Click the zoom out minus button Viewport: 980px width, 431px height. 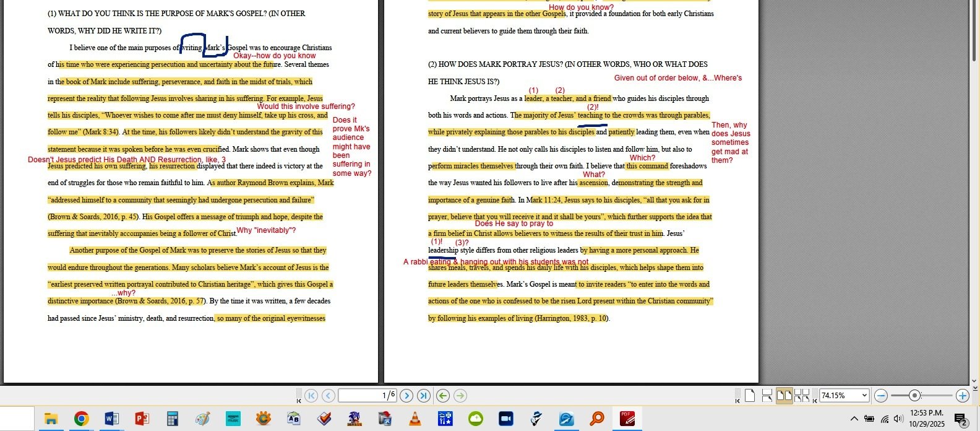881,396
